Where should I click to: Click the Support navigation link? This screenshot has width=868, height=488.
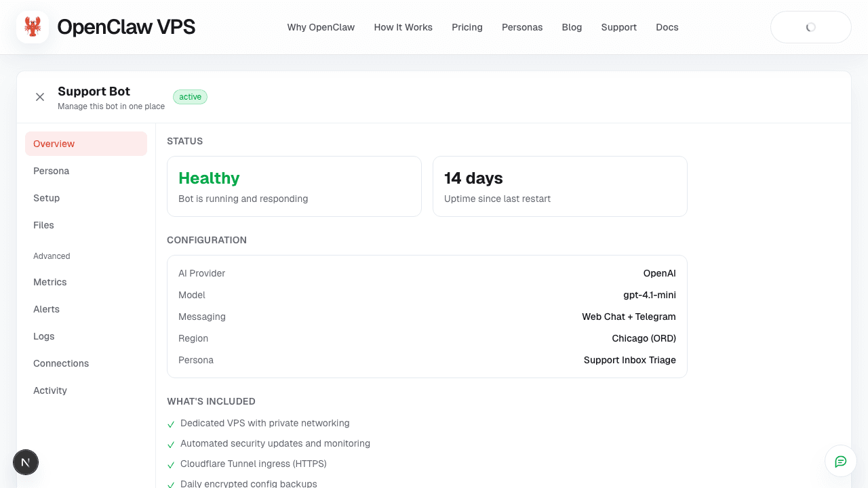(618, 27)
